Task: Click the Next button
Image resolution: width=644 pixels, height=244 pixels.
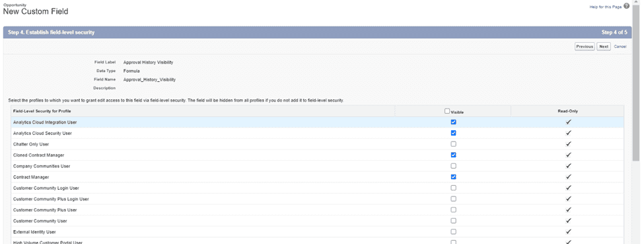Action: pos(603,46)
